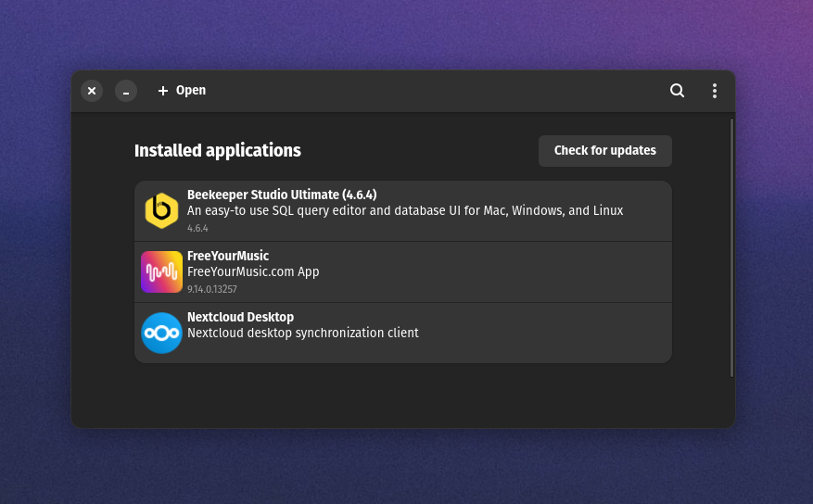The image size is (813, 504).
Task: Click Nextcloud desktop synchronization client description
Action: pos(303,333)
